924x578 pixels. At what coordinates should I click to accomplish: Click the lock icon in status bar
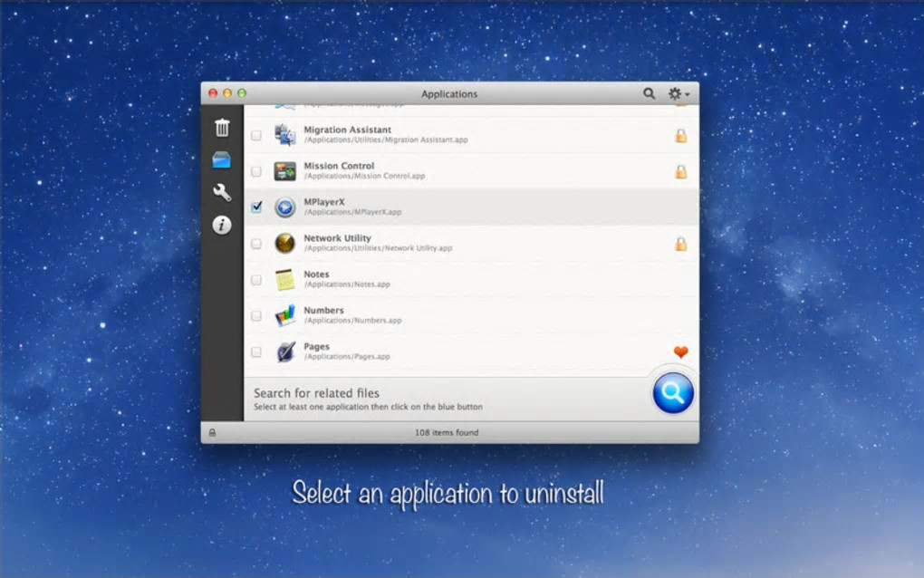(x=212, y=432)
